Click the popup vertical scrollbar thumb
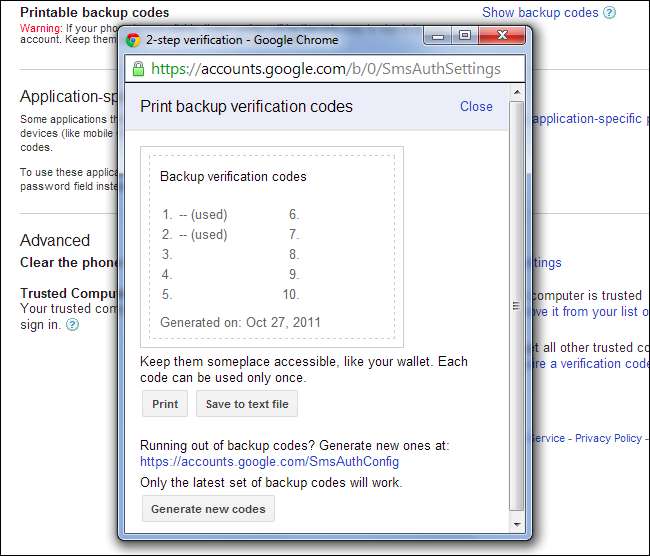Viewport: 650px width, 556px height. tap(517, 306)
